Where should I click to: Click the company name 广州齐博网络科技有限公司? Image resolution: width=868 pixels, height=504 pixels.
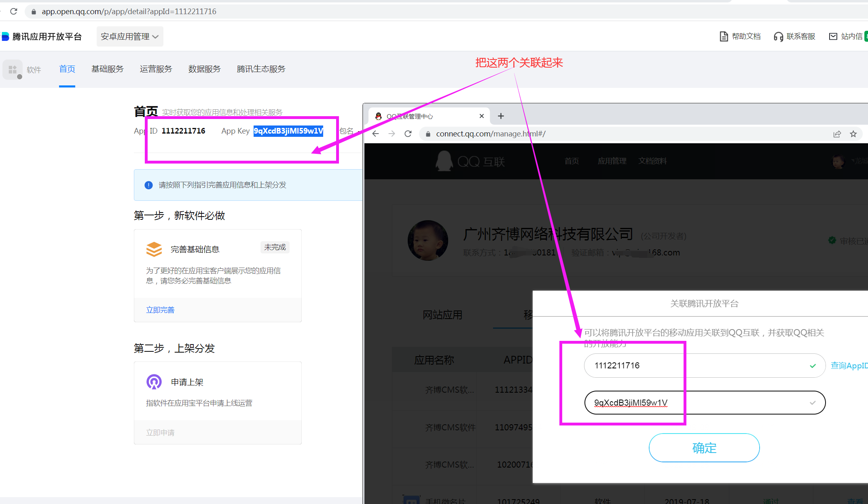click(x=548, y=234)
